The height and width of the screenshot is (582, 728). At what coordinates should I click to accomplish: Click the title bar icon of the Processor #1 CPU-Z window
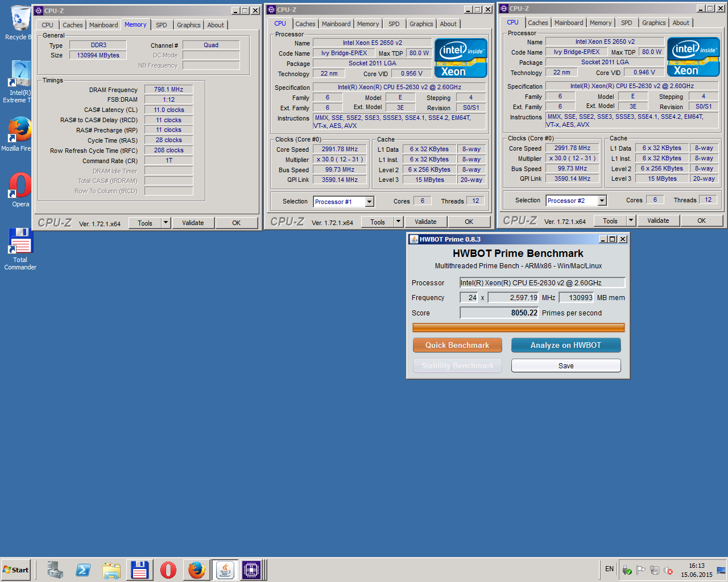point(271,10)
